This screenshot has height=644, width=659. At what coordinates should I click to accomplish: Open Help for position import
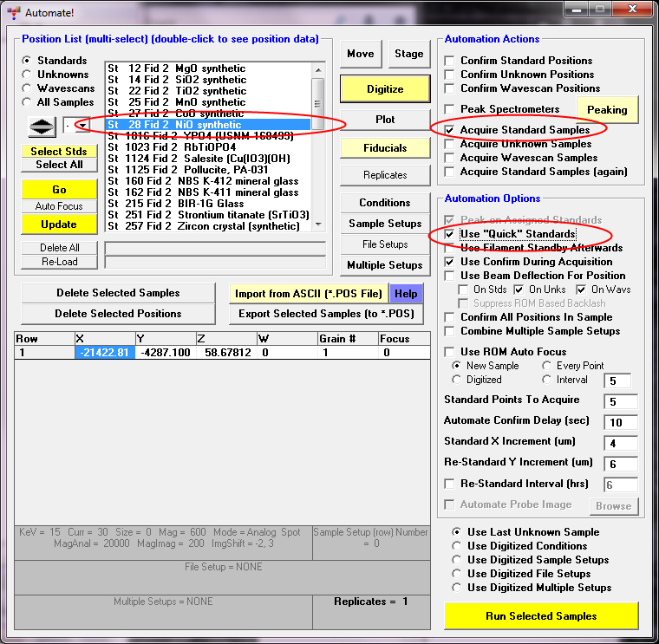point(406,294)
